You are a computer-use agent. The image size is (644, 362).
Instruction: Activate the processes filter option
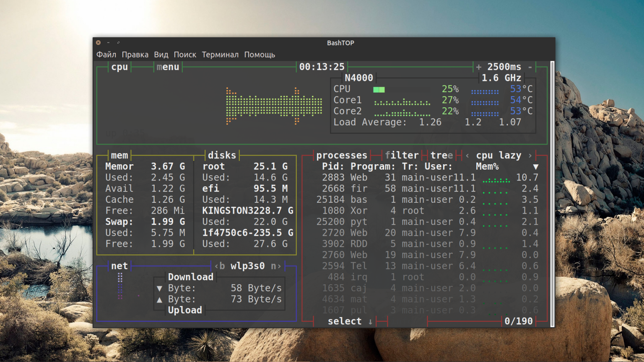[402, 155]
